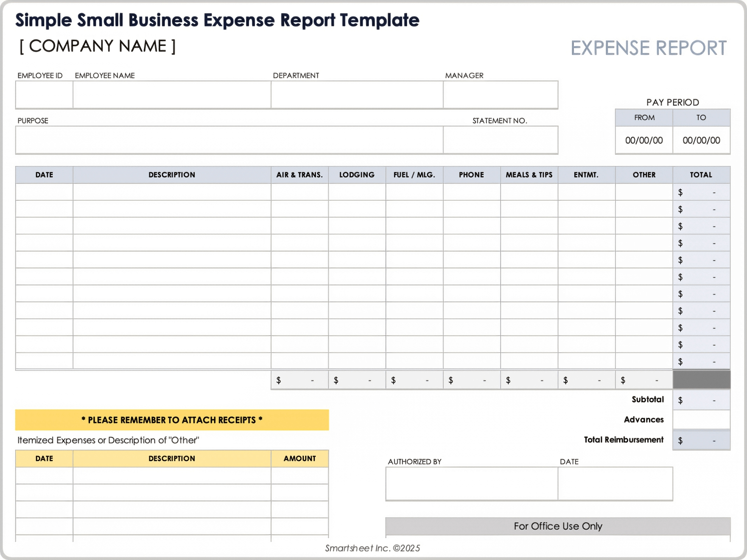Click the DESCRIPTION column header
Viewport: 747px width, 560px height.
point(171,175)
